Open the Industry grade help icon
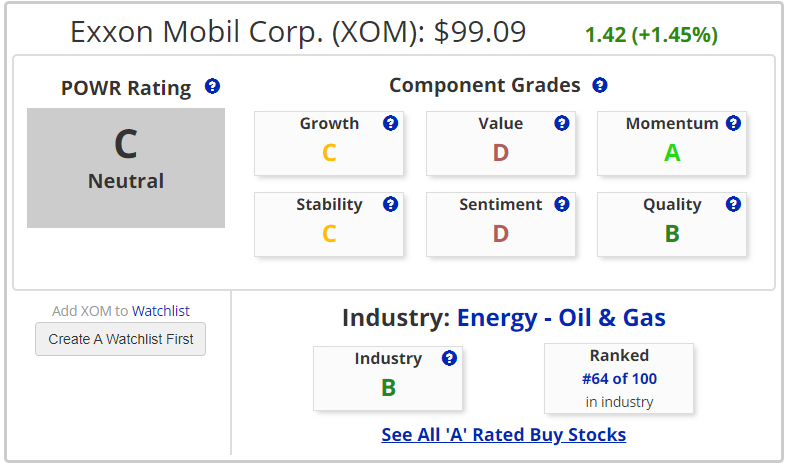The width and height of the screenshot is (786, 469). [449, 358]
